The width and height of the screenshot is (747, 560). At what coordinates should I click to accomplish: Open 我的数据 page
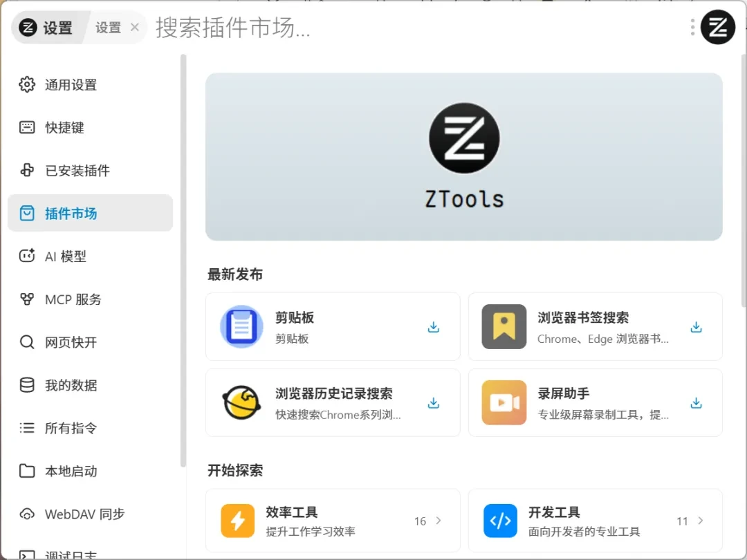pos(90,385)
